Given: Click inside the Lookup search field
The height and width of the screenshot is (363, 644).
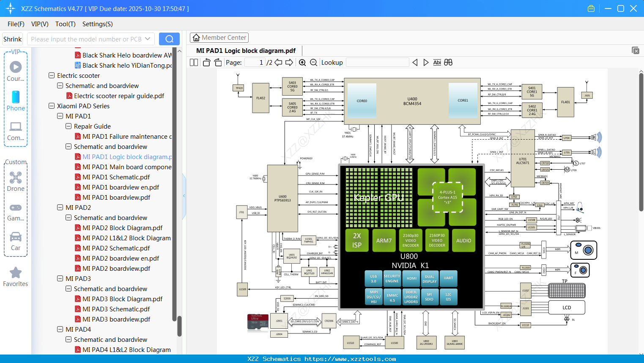Looking at the screenshot, I should click(x=377, y=62).
